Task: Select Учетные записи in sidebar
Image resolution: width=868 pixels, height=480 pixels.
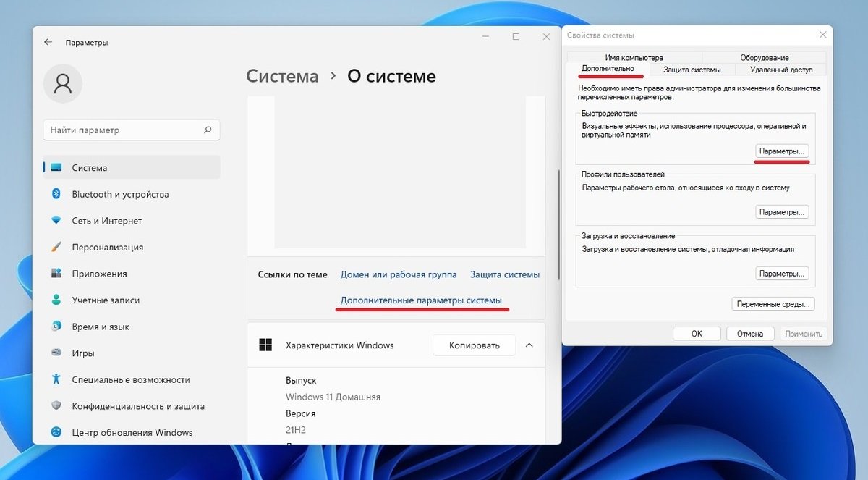Action: point(132,300)
